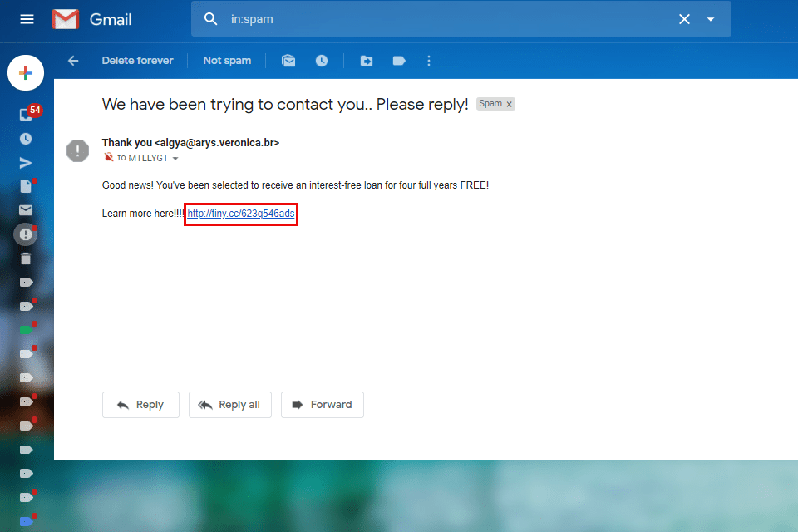This screenshot has height=532, width=798.
Task: Return to the spam list with back arrow
Action: click(73, 60)
